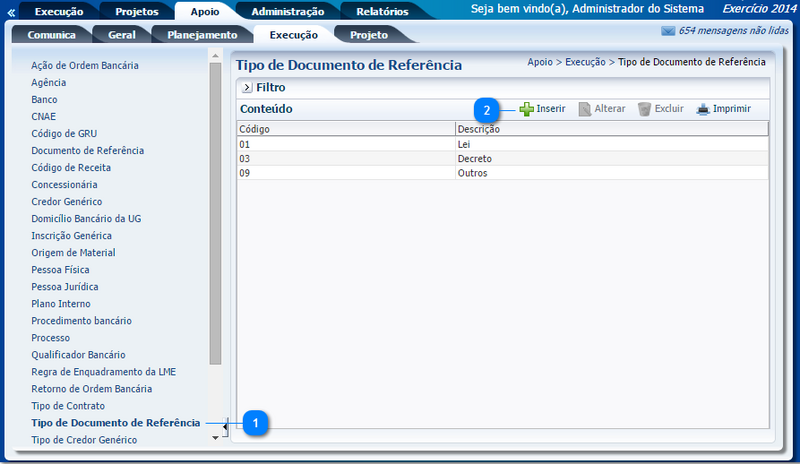Expand the Filtro section
This screenshot has width=800, height=464.
(247, 88)
